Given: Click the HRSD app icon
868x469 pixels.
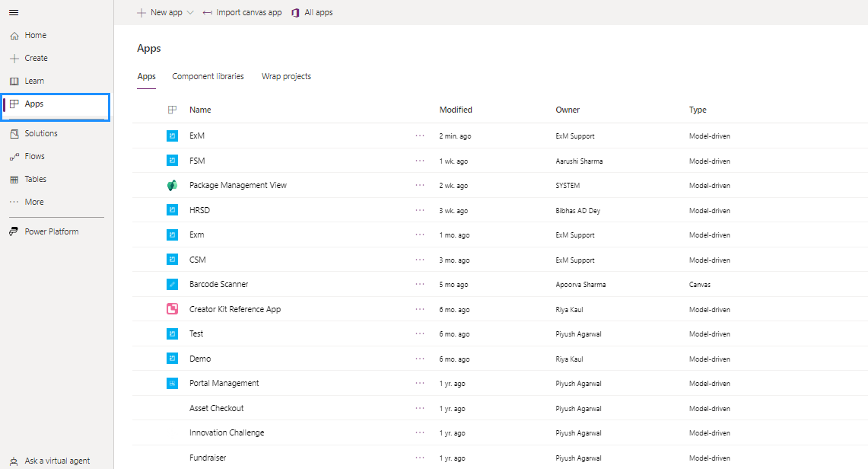Looking at the screenshot, I should tap(172, 210).
